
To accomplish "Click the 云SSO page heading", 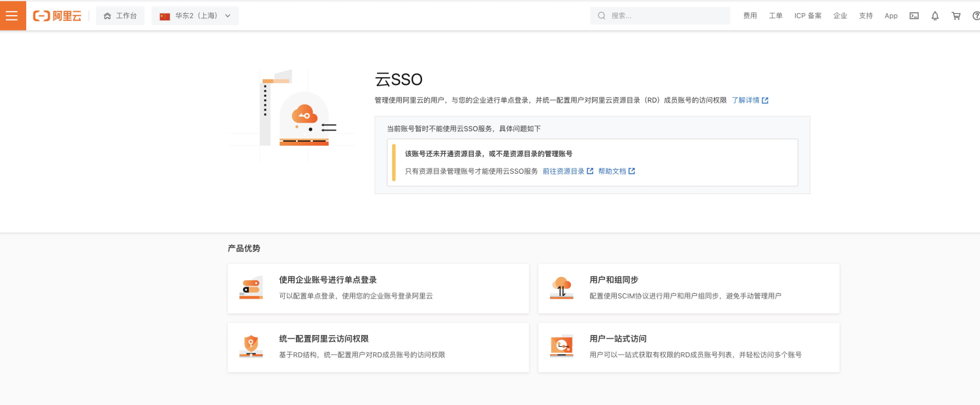I will (x=399, y=80).
